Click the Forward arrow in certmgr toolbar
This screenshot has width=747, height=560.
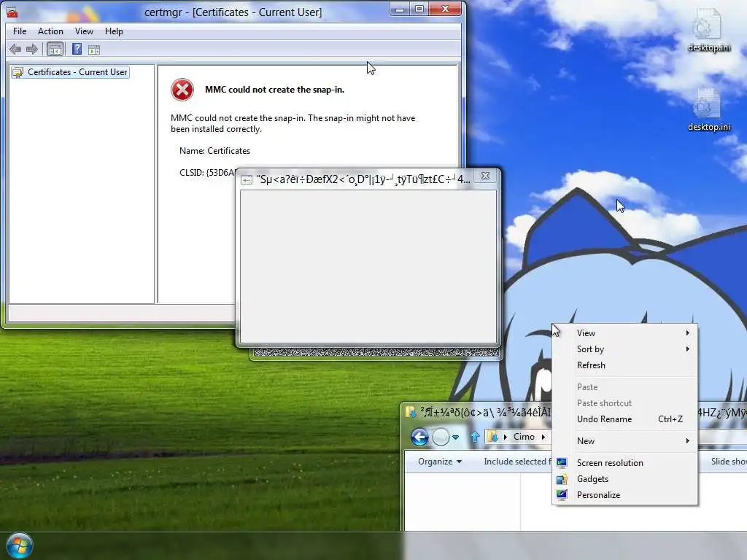[32, 49]
